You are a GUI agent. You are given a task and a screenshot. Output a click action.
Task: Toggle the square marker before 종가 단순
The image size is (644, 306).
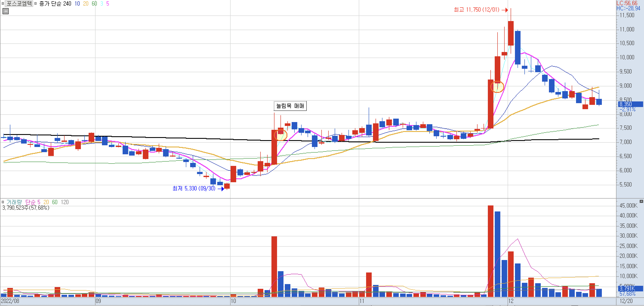tap(35, 3)
